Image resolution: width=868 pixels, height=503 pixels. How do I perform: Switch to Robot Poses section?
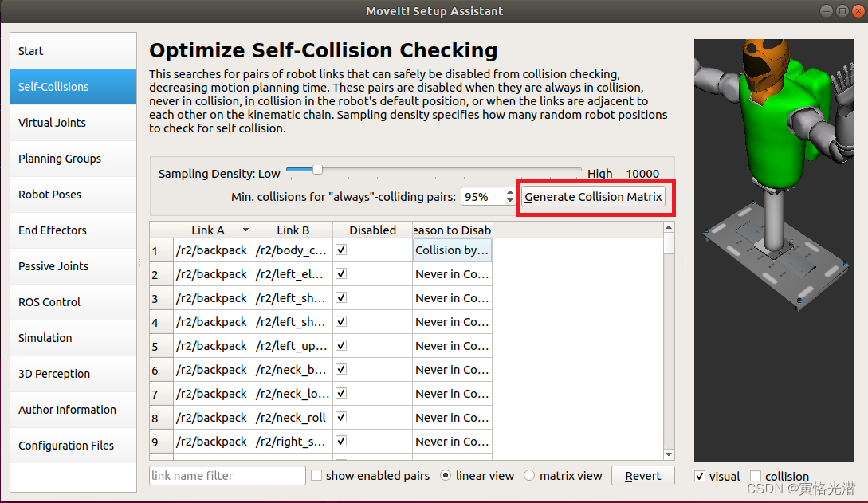pyautogui.click(x=73, y=195)
